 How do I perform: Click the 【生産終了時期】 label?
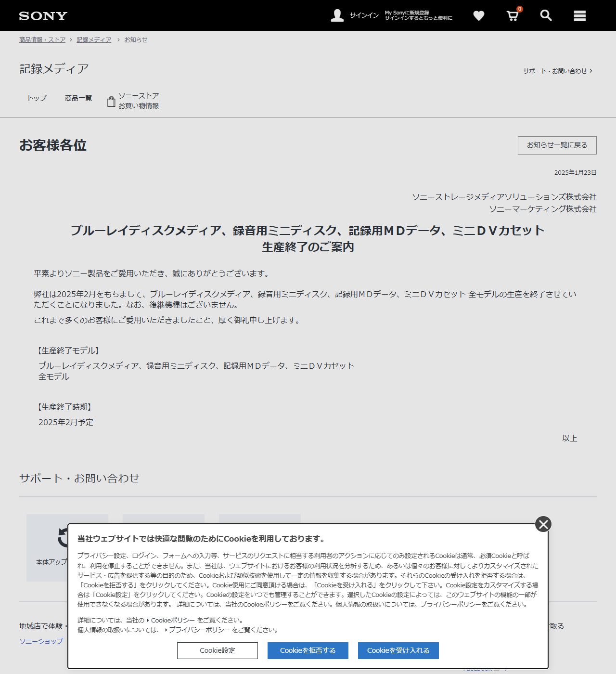[64, 407]
